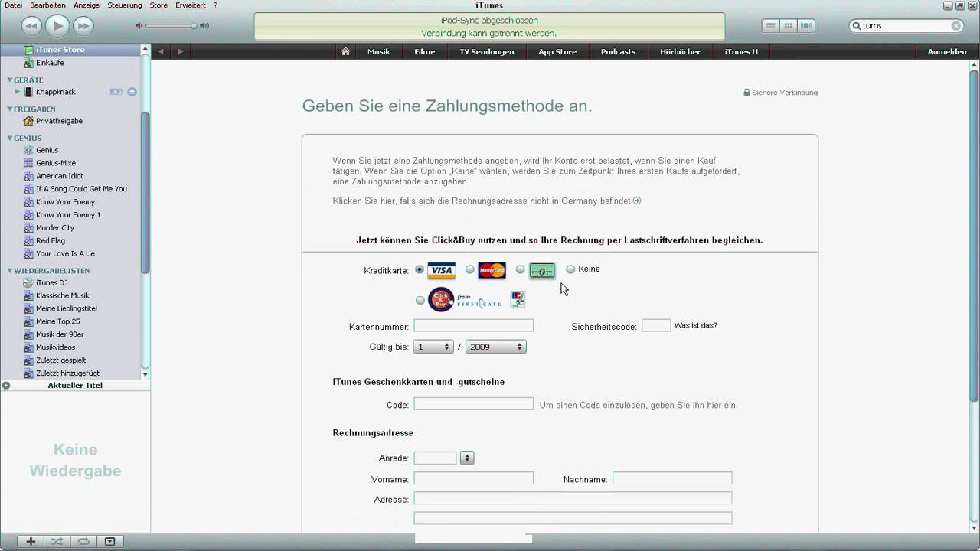Toggle the Aktueller Titel panel arrow

tap(6, 386)
